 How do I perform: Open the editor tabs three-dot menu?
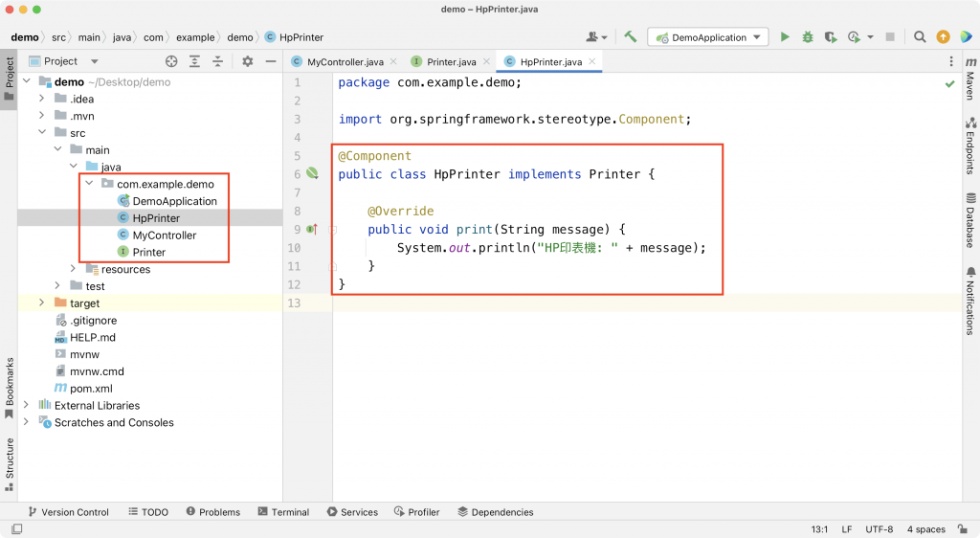point(951,61)
